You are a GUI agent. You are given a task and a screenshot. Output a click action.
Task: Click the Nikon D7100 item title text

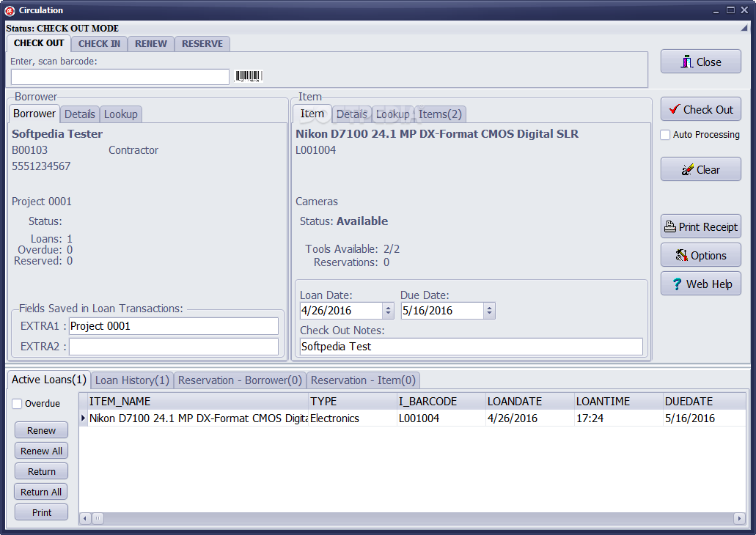click(437, 134)
